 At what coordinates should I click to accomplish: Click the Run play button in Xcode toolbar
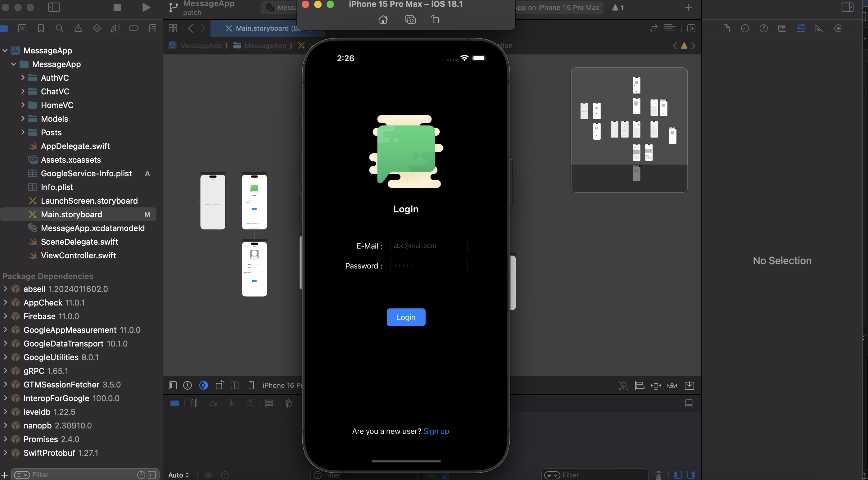click(146, 7)
